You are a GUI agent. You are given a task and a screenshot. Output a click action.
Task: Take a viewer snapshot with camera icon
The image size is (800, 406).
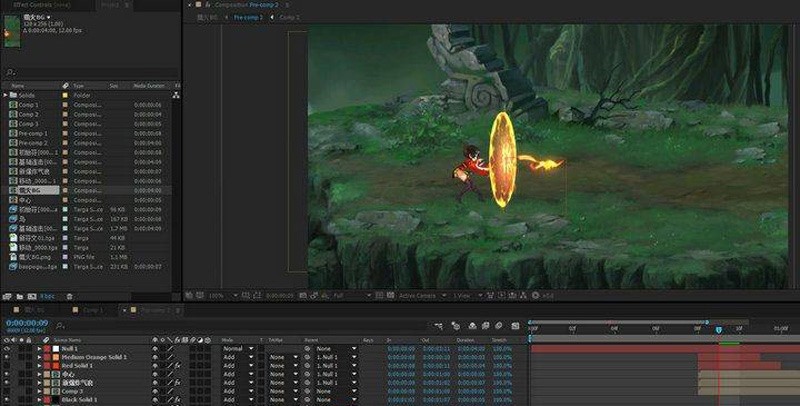coord(303,295)
